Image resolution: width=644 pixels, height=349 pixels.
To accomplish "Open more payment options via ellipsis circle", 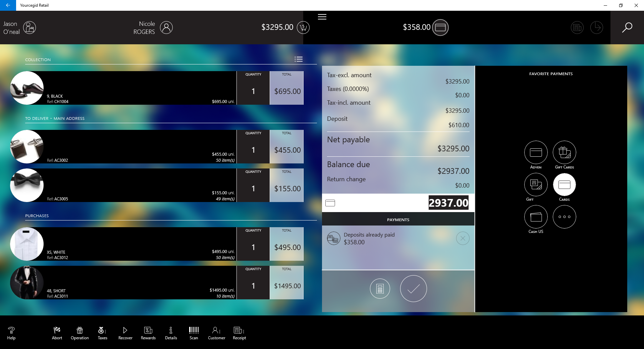I will click(564, 216).
